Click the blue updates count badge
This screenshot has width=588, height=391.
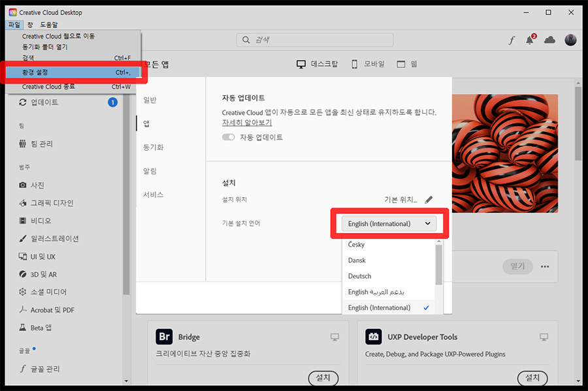click(x=112, y=102)
